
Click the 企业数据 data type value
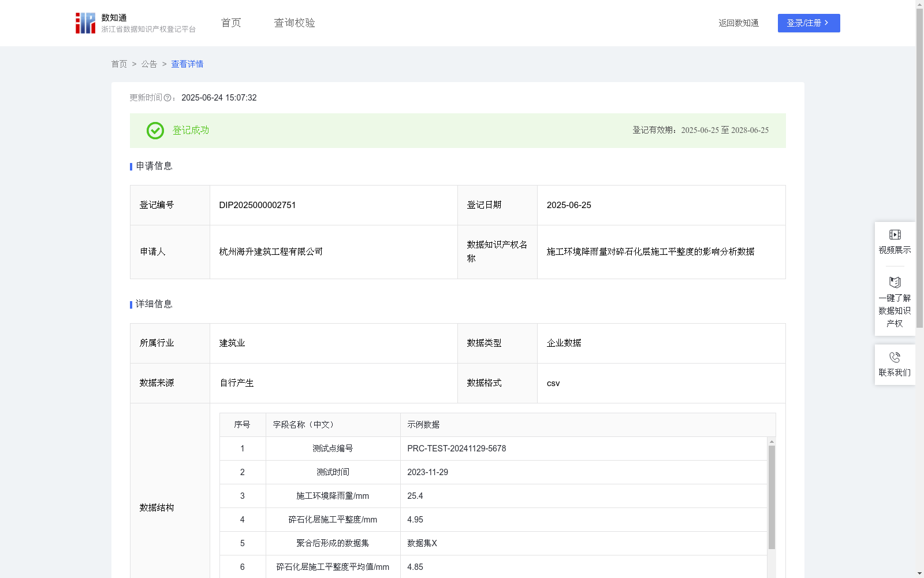click(564, 343)
